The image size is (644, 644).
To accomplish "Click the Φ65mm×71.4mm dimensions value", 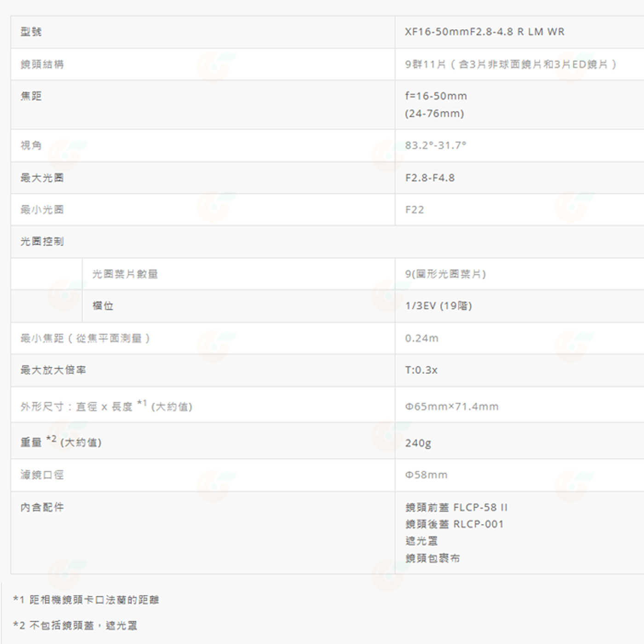I will pos(451,406).
